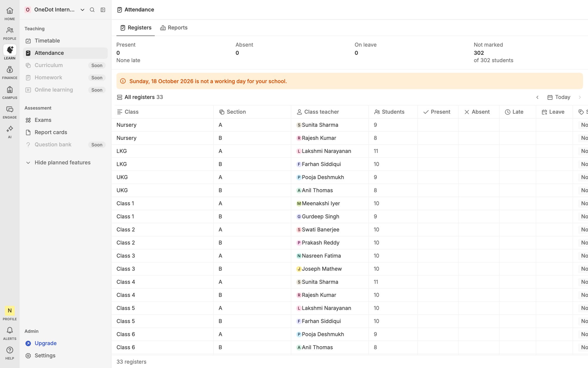Click the sidebar search icon

92,10
